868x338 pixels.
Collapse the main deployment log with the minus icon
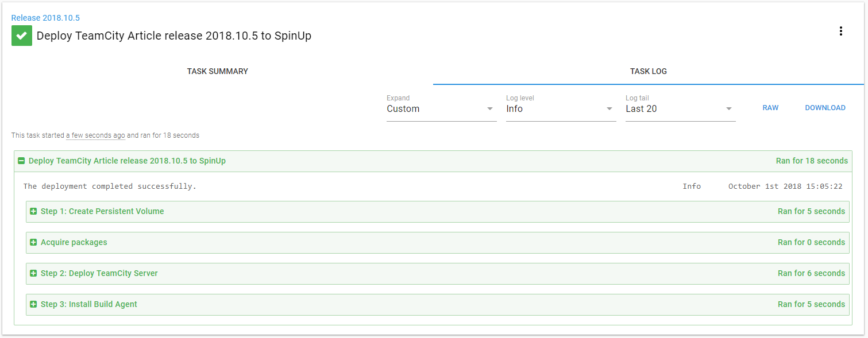(x=21, y=161)
